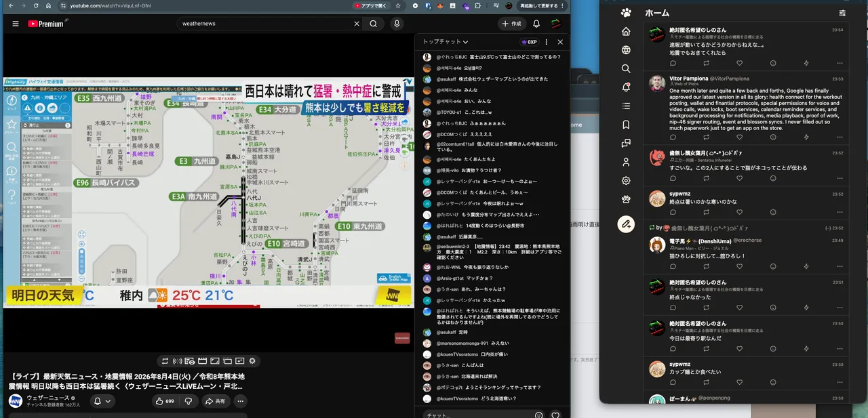868x418 pixels.
Task: Open settings gear in Nostr sidebar
Action: click(x=626, y=181)
